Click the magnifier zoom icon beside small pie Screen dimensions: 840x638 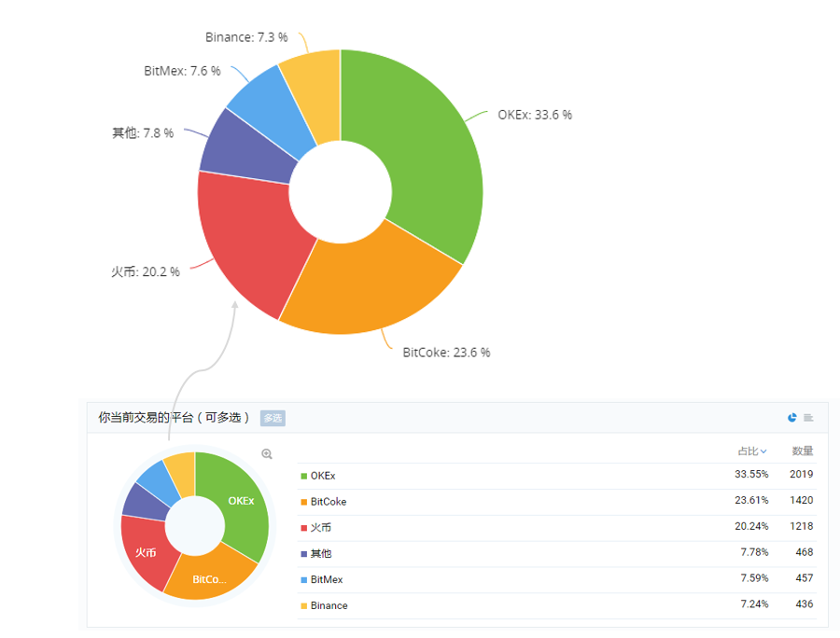point(267,454)
